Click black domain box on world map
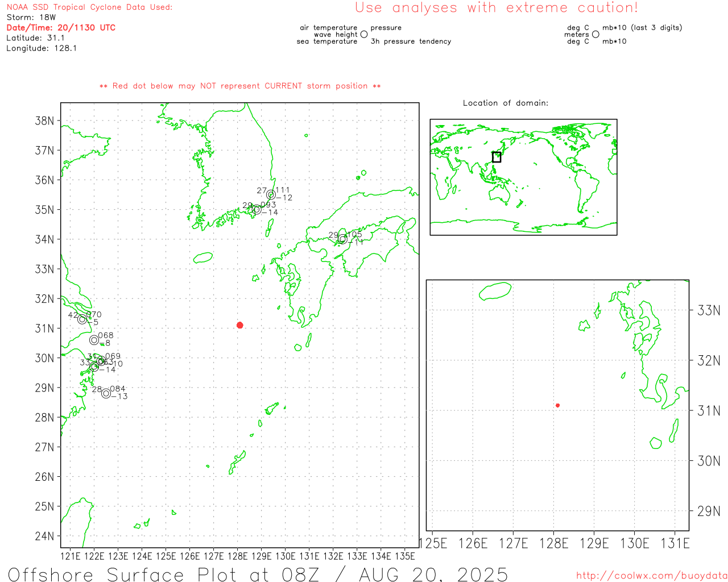The width and height of the screenshot is (728, 582). [x=497, y=157]
